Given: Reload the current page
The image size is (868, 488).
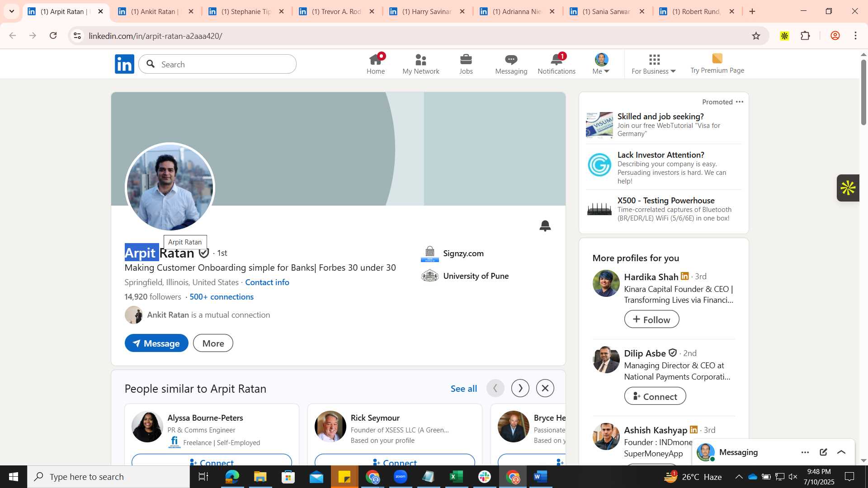Looking at the screenshot, I should (x=53, y=36).
